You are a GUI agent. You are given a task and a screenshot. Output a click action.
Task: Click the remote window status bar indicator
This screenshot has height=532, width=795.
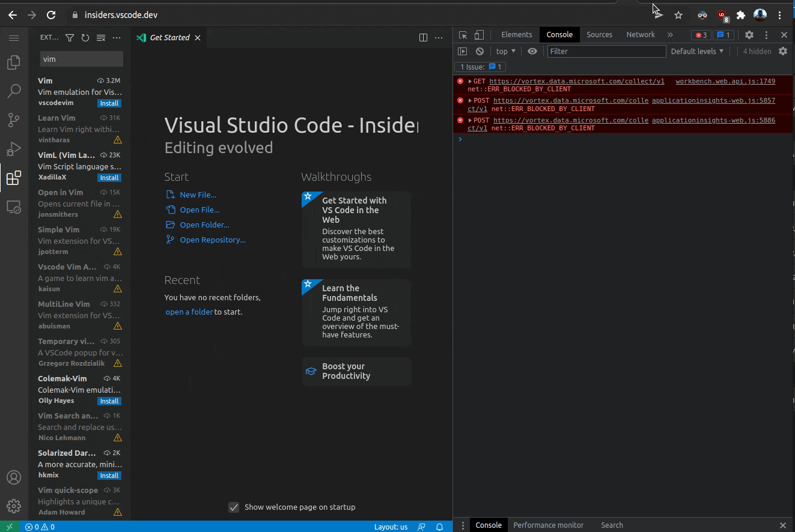point(9,527)
